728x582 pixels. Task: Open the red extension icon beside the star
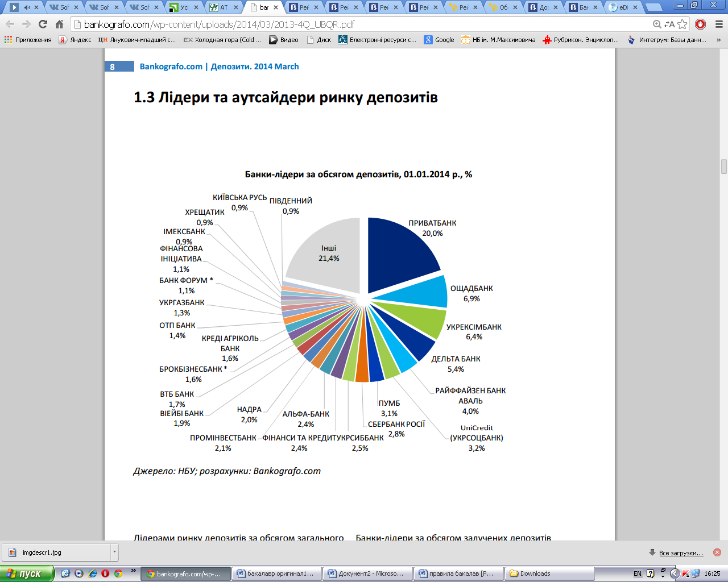tap(701, 24)
